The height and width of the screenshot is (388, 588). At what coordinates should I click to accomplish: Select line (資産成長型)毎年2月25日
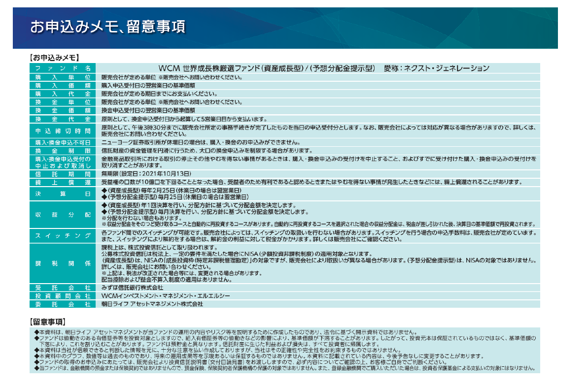click(x=172, y=190)
